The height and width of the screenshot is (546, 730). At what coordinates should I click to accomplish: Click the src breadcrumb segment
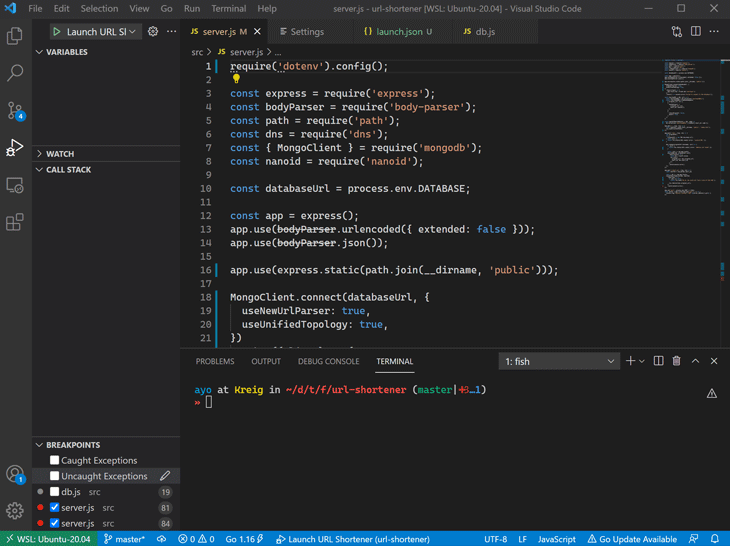197,52
